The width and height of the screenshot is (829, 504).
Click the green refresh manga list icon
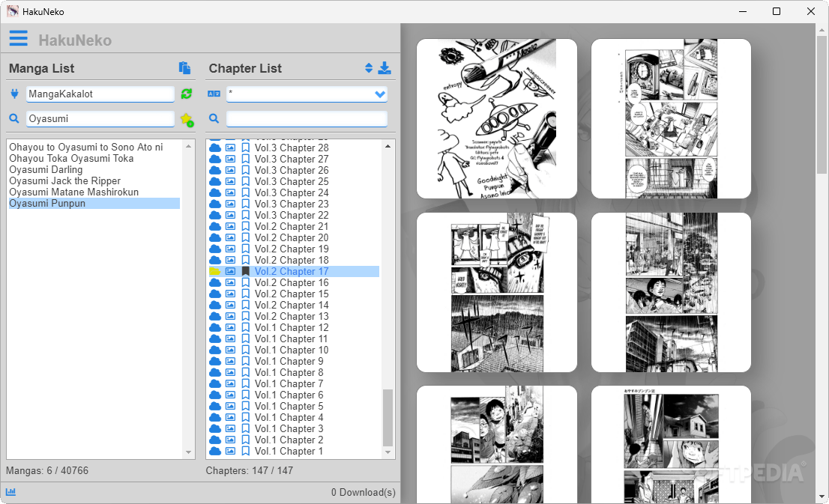[186, 94]
